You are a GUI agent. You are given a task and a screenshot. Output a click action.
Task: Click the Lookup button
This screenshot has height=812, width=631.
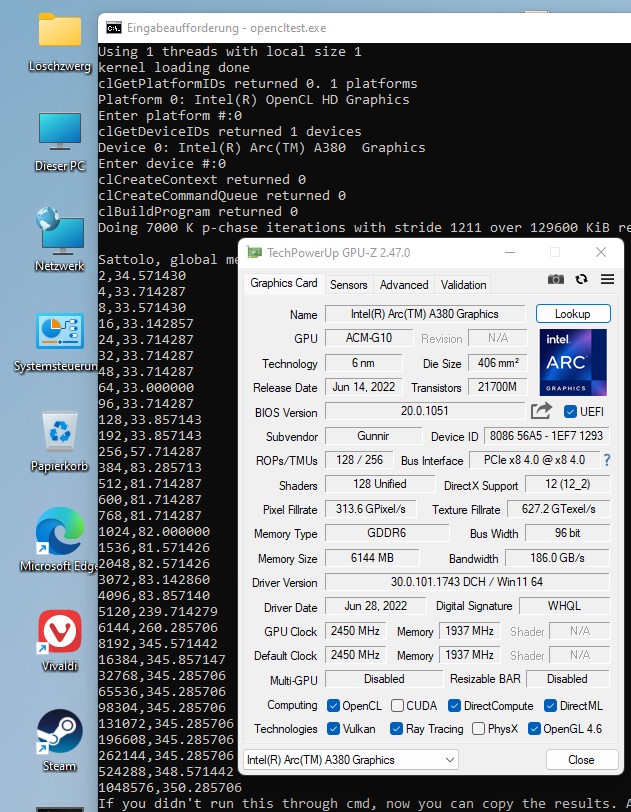(x=573, y=314)
